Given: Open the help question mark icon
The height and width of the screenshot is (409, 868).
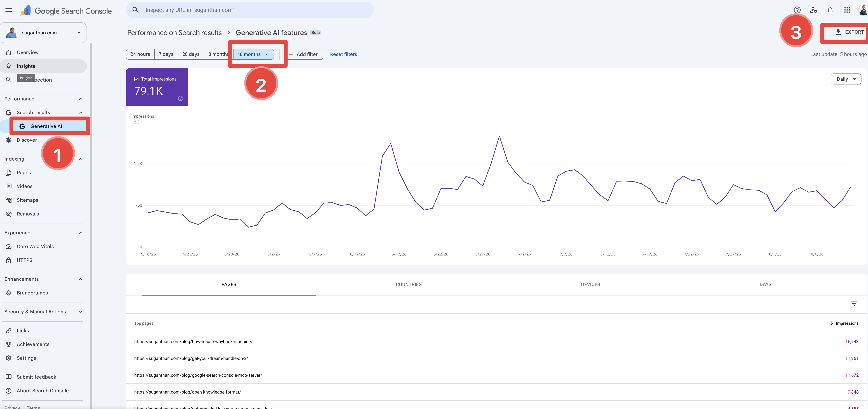Looking at the screenshot, I should click(x=797, y=10).
